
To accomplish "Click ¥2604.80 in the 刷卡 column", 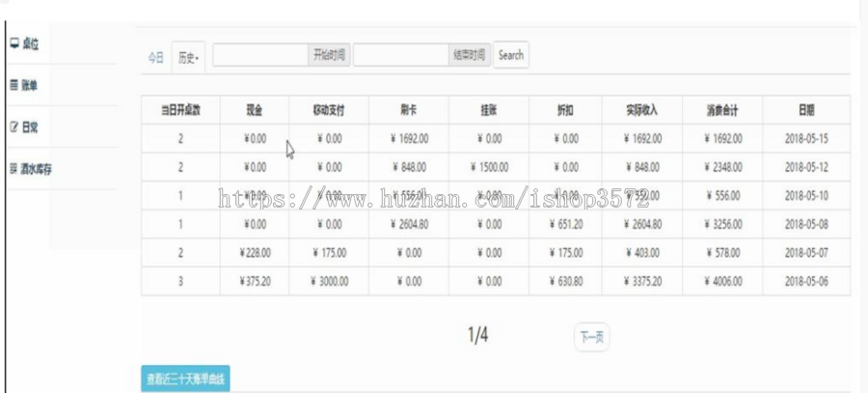I will click(x=409, y=224).
